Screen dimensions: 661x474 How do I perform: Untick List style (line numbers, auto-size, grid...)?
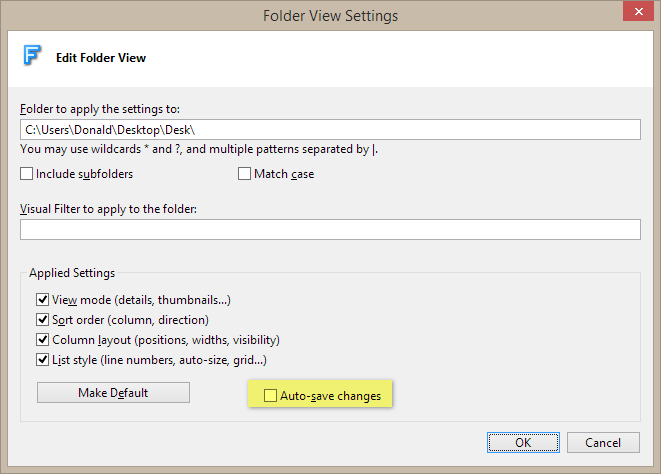pyautogui.click(x=43, y=360)
